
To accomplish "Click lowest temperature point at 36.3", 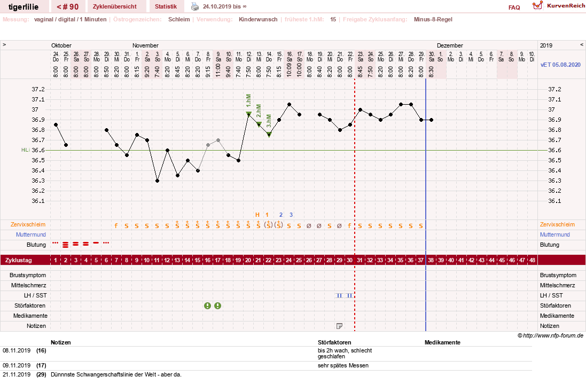I will [158, 181].
